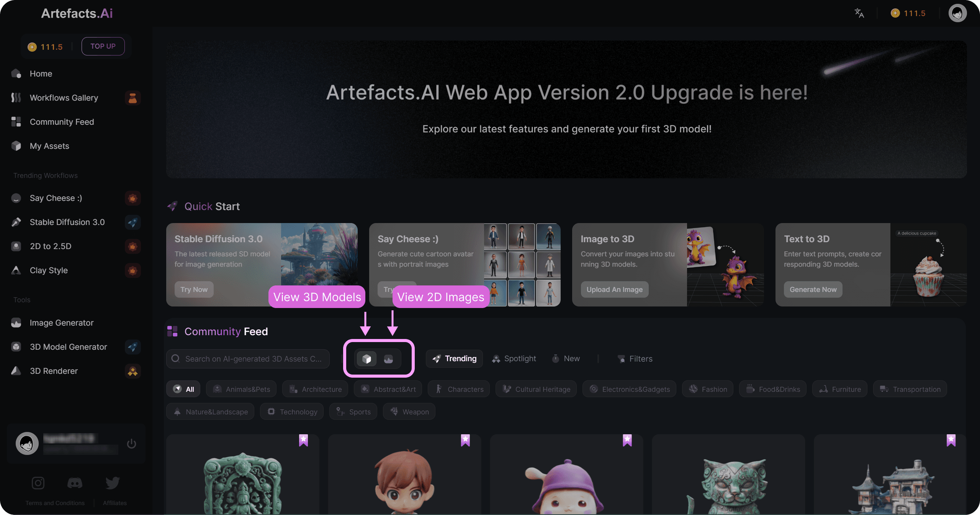Viewport: 980px width, 515px height.
Task: Bookmark the cartoon boy model card
Action: point(465,440)
